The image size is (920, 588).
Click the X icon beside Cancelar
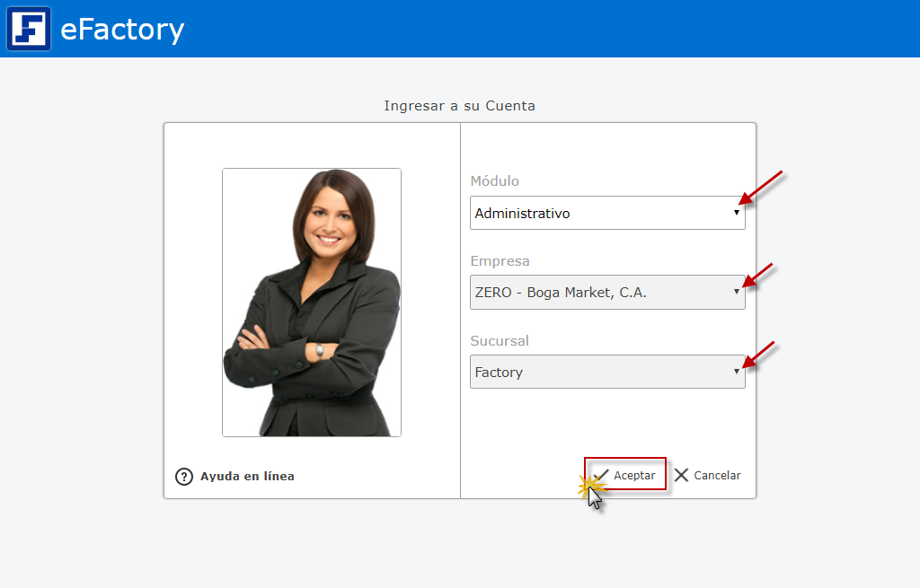[681, 475]
